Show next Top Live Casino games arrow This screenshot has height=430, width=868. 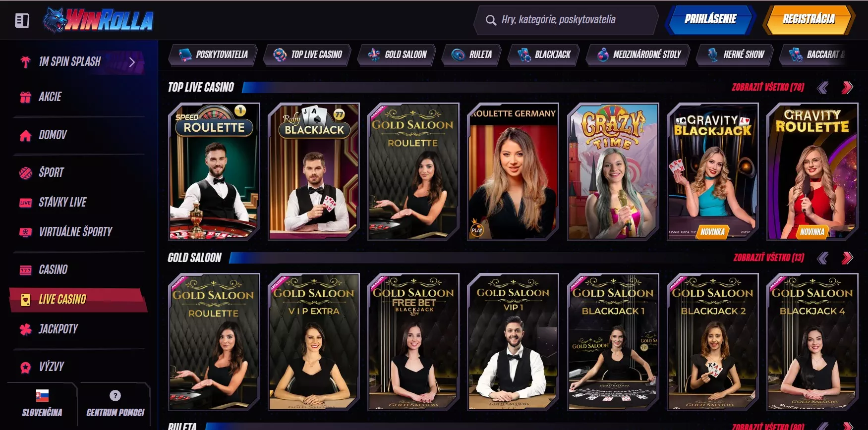pyautogui.click(x=847, y=88)
